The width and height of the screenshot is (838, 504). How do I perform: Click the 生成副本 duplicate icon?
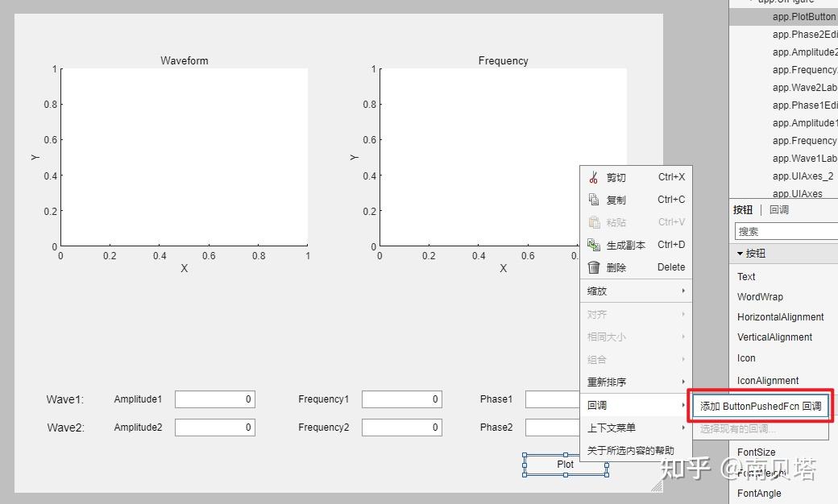(x=595, y=244)
